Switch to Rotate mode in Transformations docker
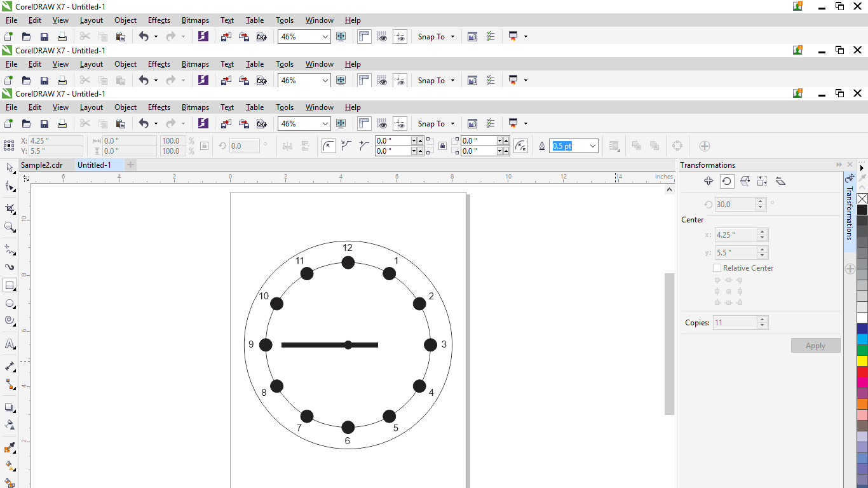868x488 pixels. tap(727, 181)
